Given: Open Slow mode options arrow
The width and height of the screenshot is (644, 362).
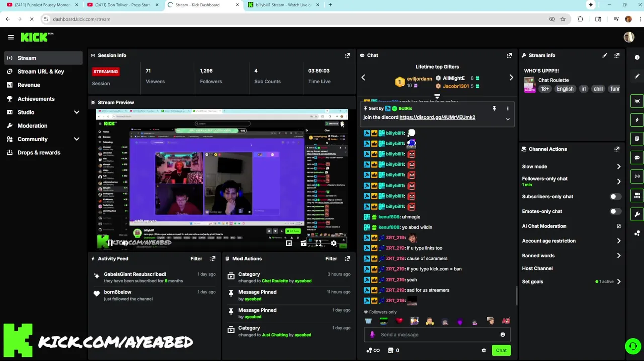Looking at the screenshot, I should click(x=619, y=167).
